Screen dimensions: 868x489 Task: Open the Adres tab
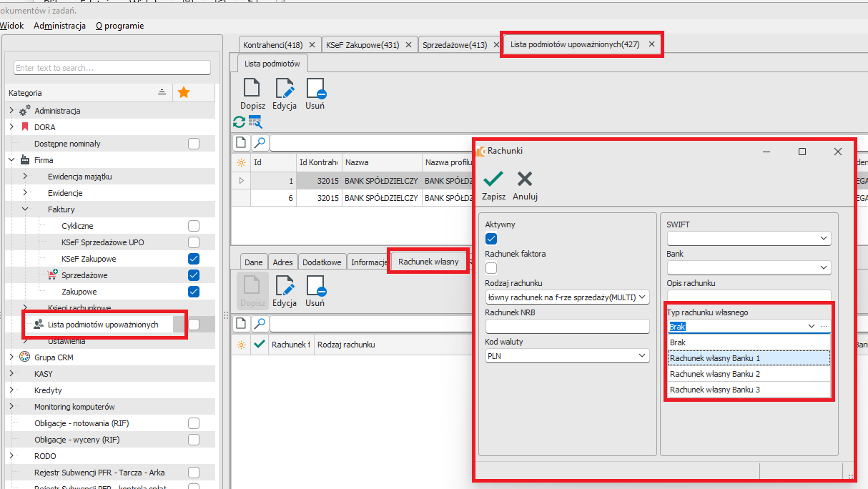click(x=282, y=262)
